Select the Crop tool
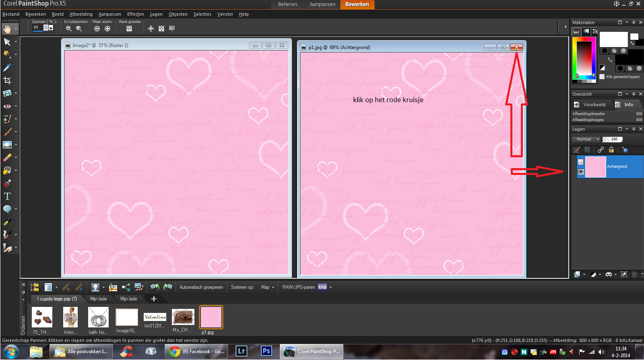 pyautogui.click(x=7, y=80)
